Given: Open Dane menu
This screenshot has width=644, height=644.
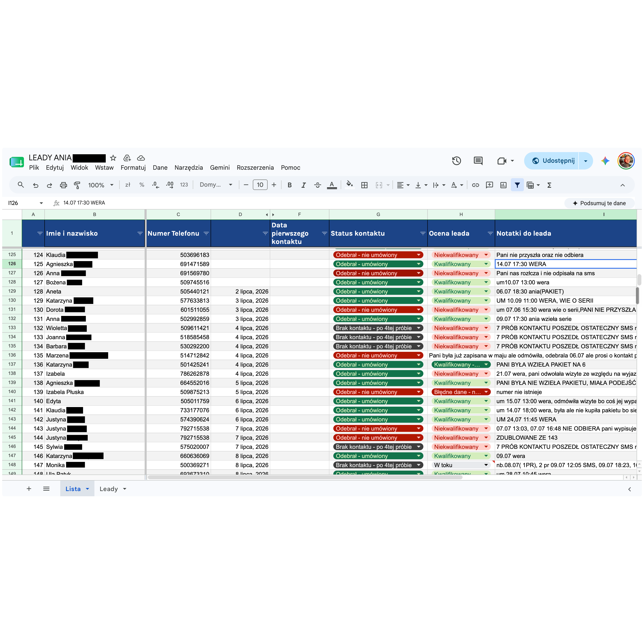Looking at the screenshot, I should point(160,168).
